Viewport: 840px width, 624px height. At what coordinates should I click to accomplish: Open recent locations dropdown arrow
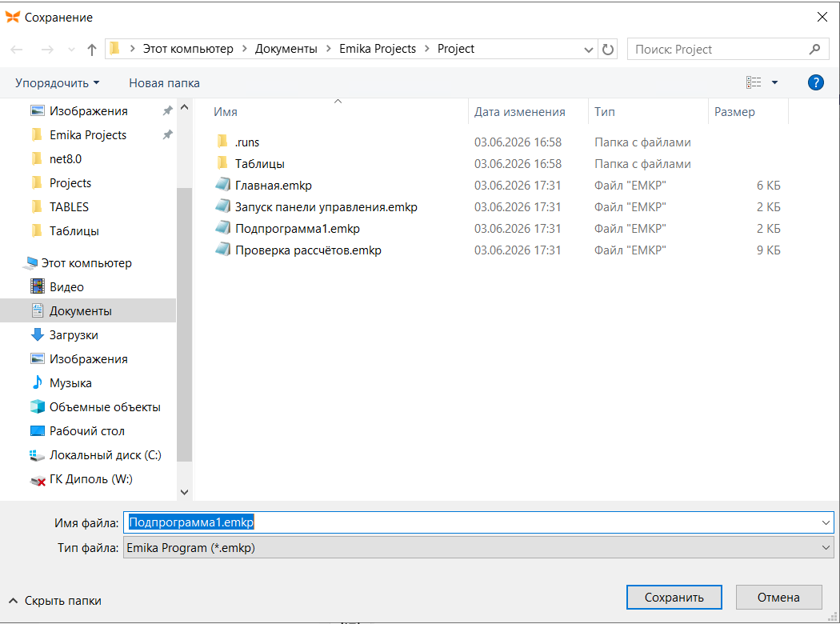coord(71,50)
